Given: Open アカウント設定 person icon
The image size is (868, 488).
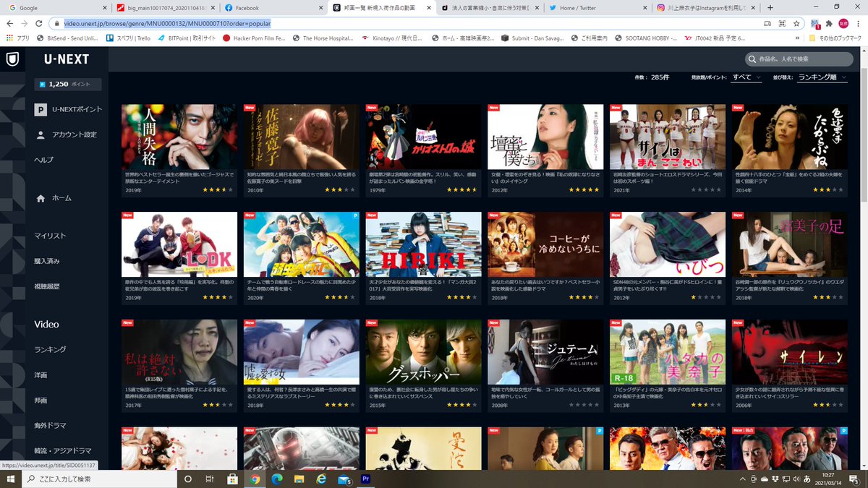Looking at the screenshot, I should pyautogui.click(x=41, y=134).
